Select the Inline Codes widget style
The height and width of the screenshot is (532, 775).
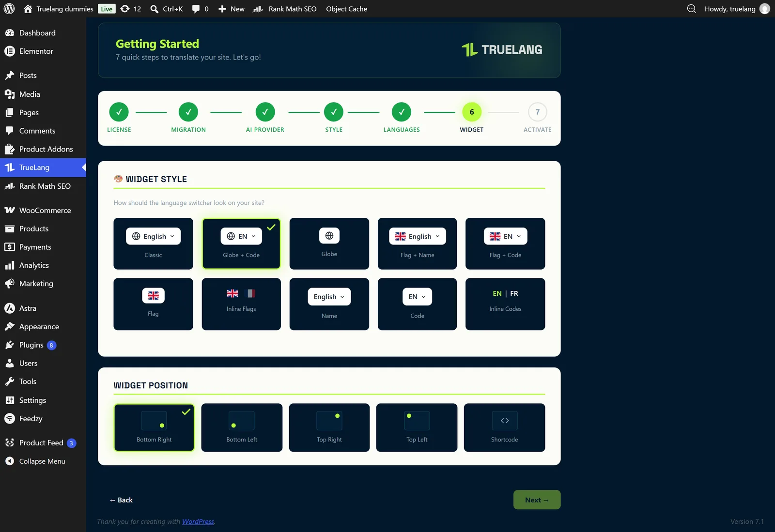click(x=505, y=304)
